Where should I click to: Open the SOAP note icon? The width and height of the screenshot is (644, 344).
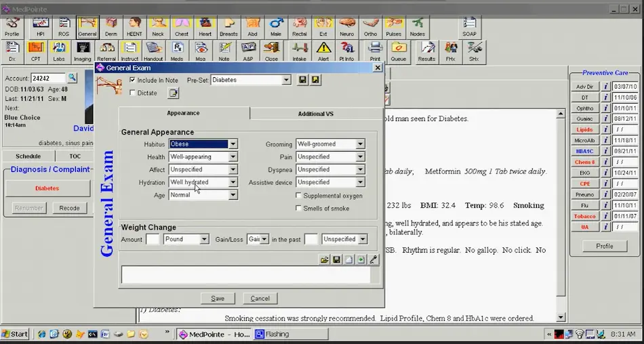pos(468,27)
